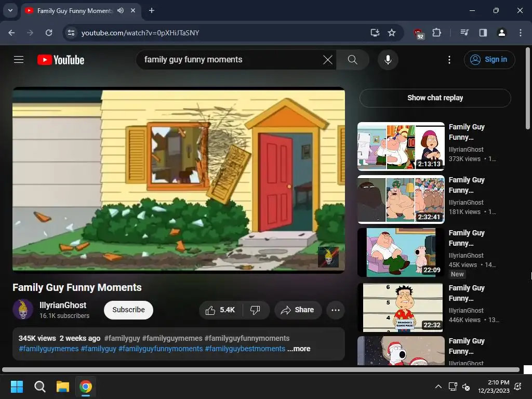This screenshot has width=532, height=399.
Task: Click the Sign in button
Action: pos(489,60)
